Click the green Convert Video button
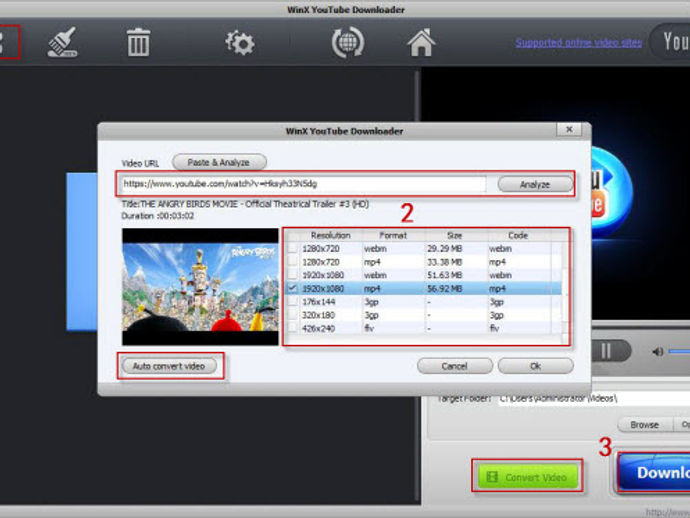690x518 pixels. click(527, 477)
